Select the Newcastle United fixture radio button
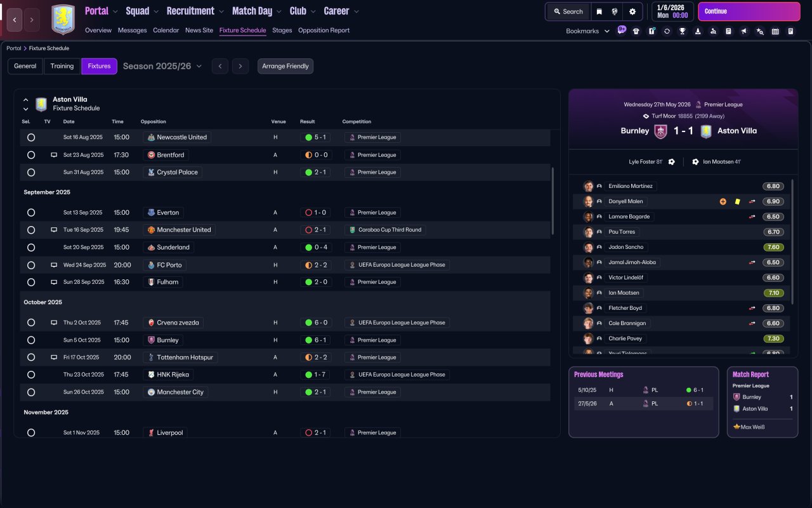 tap(31, 137)
